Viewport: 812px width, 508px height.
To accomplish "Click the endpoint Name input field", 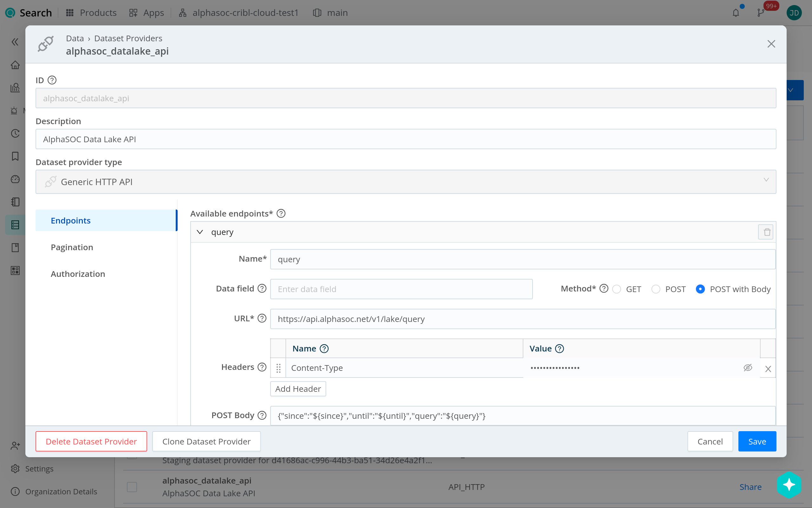I will pos(523,259).
